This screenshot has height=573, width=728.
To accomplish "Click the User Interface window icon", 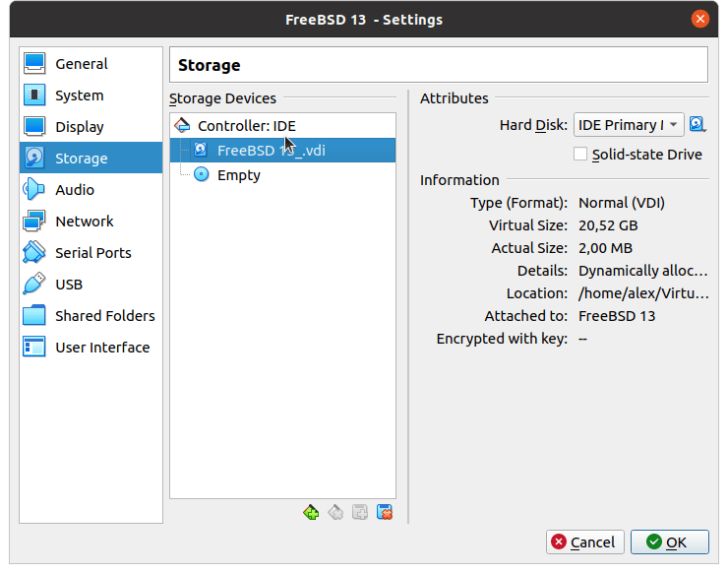I will (34, 348).
